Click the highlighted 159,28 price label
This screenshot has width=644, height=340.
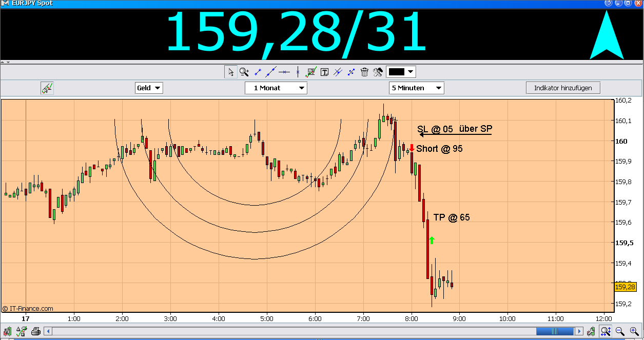coord(626,287)
